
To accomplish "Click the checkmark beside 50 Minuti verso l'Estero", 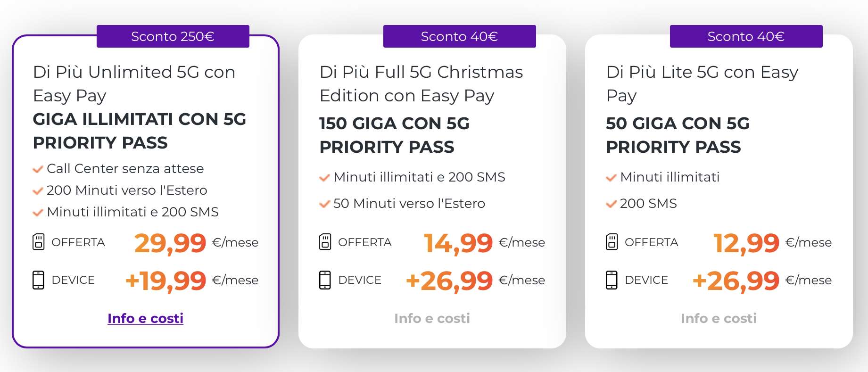I will pos(324,204).
